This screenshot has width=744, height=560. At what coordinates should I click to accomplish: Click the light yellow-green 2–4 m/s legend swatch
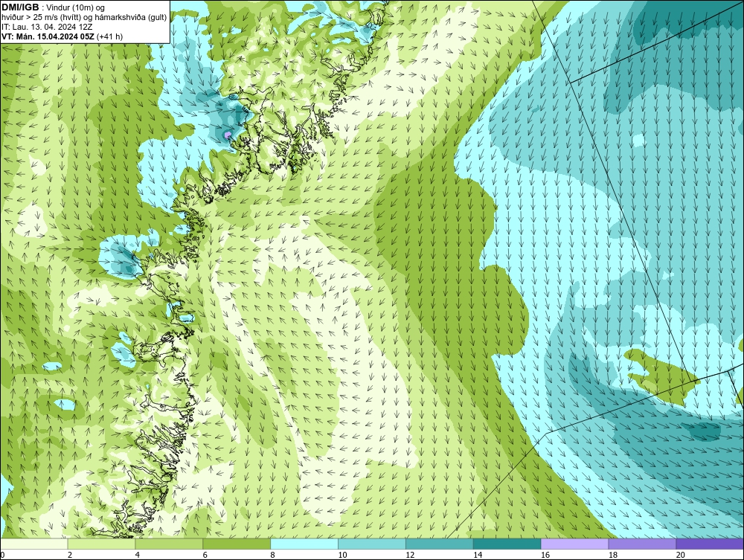click(x=101, y=544)
